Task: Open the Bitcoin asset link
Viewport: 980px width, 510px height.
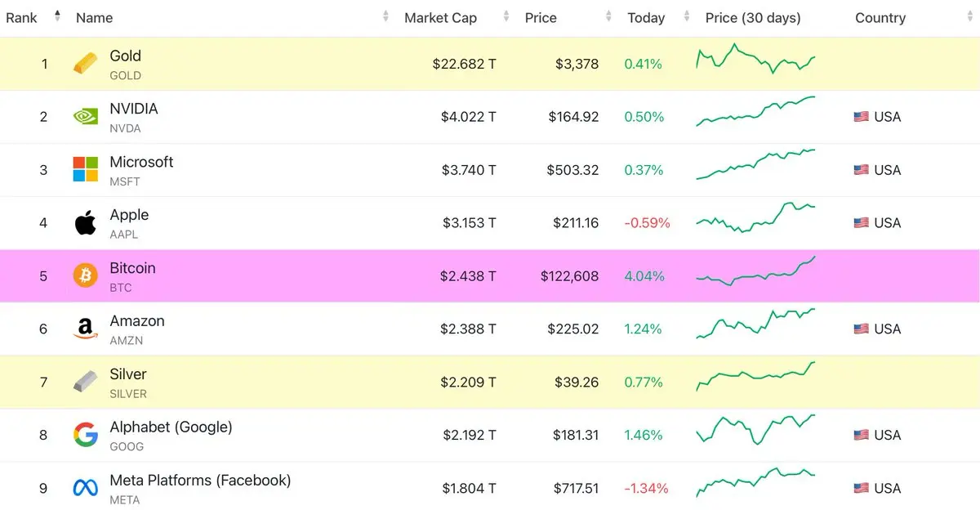Action: click(x=132, y=268)
